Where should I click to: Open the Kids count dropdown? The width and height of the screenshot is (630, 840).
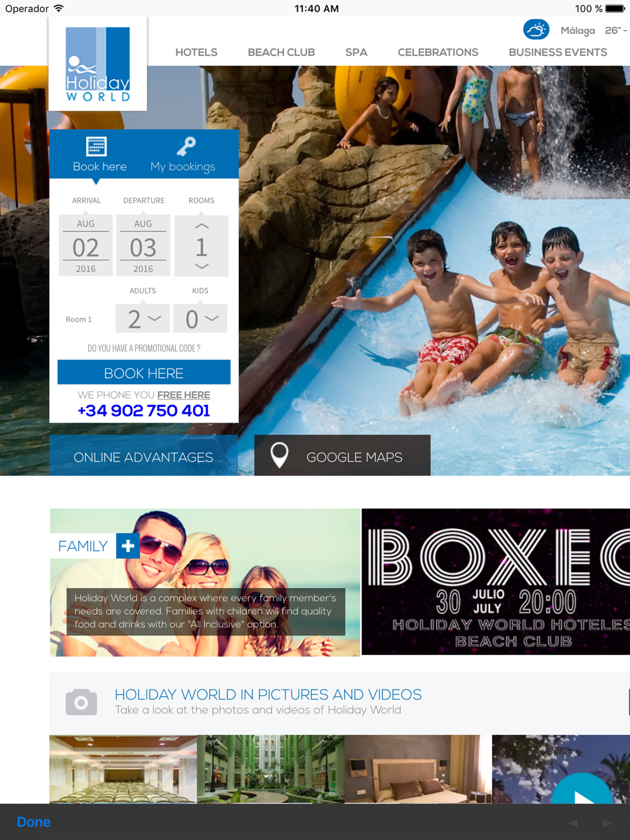coord(200,319)
